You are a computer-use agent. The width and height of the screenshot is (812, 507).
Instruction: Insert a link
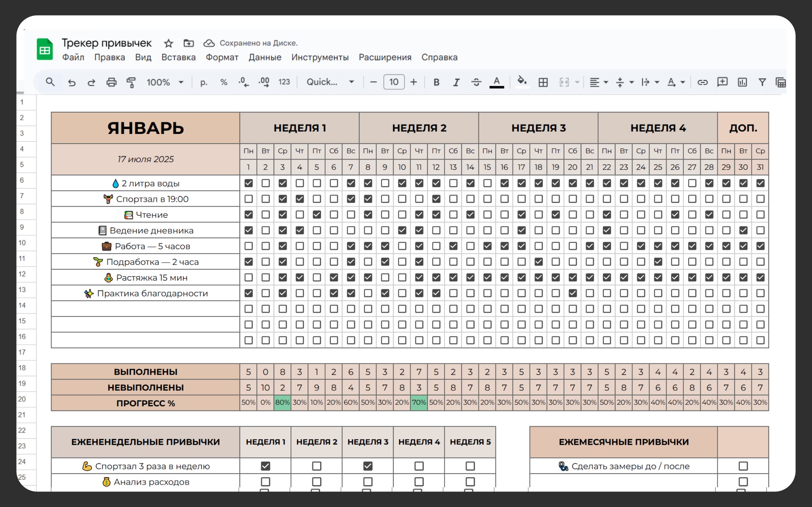pos(702,82)
